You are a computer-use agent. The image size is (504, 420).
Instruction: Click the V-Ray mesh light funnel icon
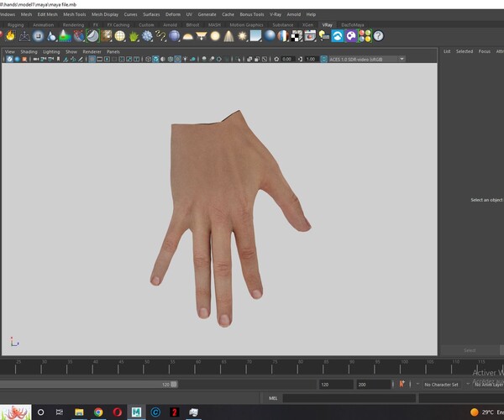[x=202, y=36]
